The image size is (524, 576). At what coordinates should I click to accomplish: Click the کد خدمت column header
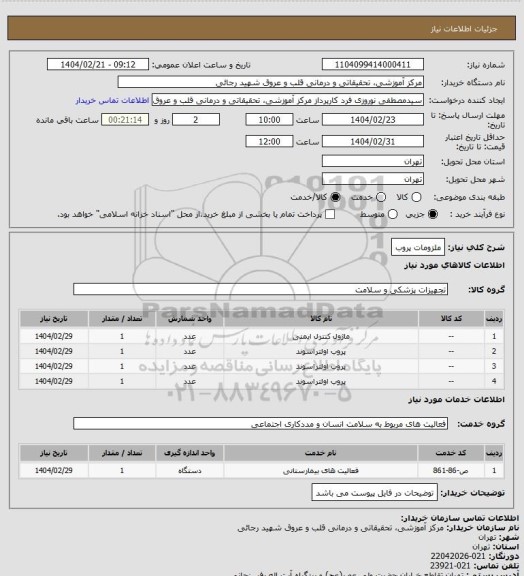451,453
